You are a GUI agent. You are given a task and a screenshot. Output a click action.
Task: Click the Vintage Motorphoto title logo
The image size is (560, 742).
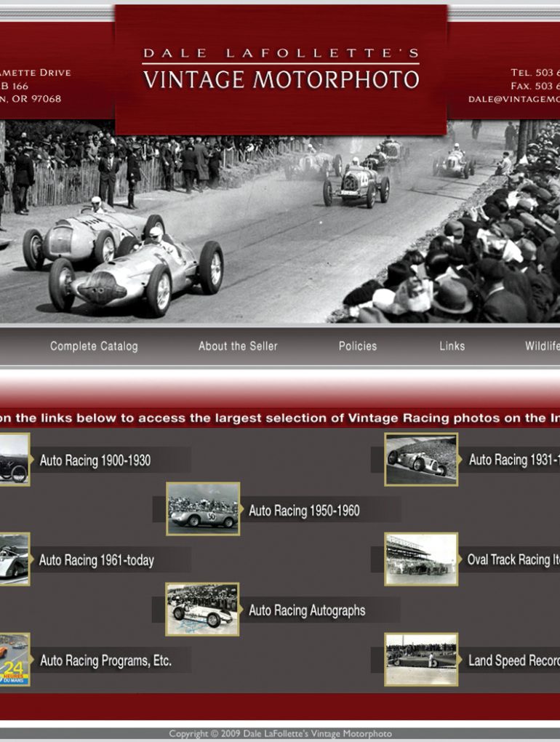tap(281, 69)
